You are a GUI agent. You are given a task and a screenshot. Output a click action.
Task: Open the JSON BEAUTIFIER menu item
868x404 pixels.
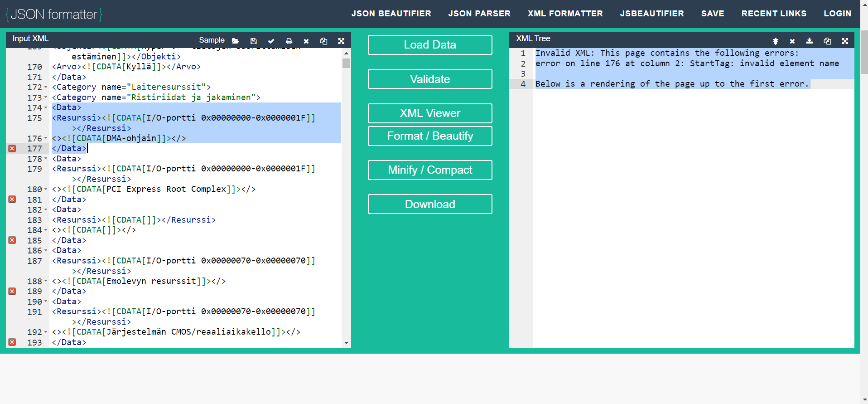[x=391, y=14]
